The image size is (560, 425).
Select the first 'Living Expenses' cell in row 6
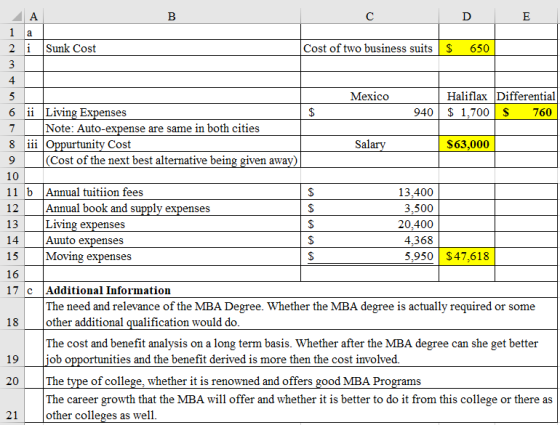pos(172,112)
